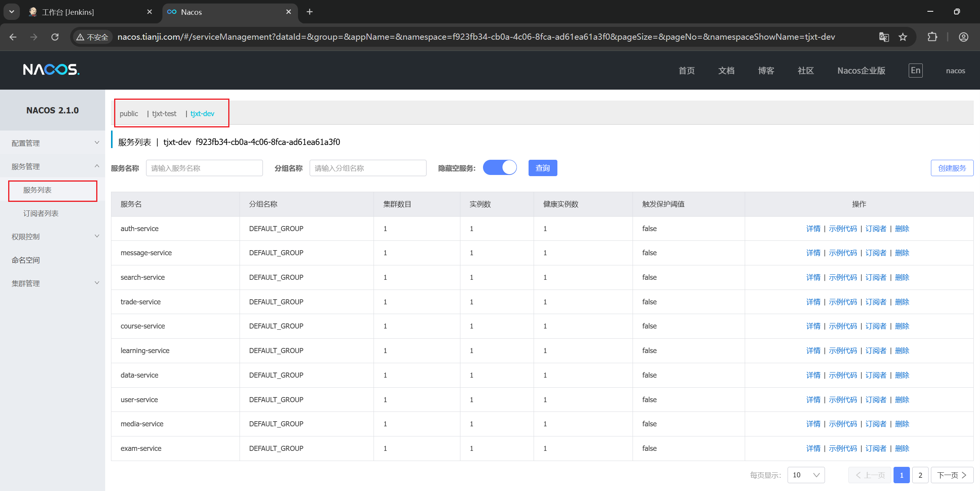Open 订阅者列表 in the sidebar

tap(41, 213)
